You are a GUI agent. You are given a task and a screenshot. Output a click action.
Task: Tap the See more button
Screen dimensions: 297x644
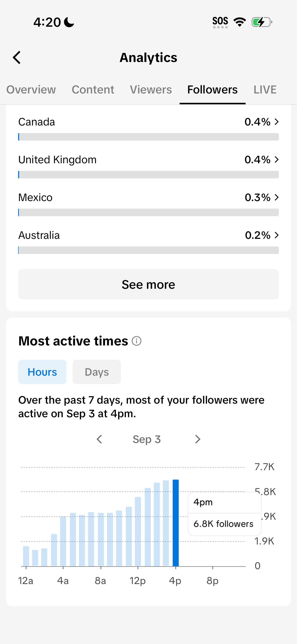tap(148, 284)
